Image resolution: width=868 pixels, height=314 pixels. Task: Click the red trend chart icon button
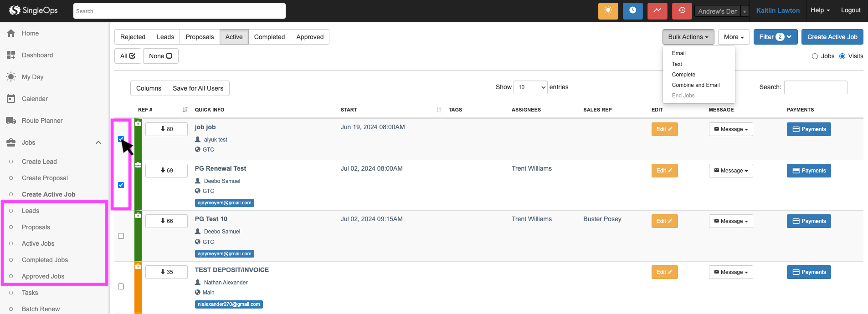[657, 11]
